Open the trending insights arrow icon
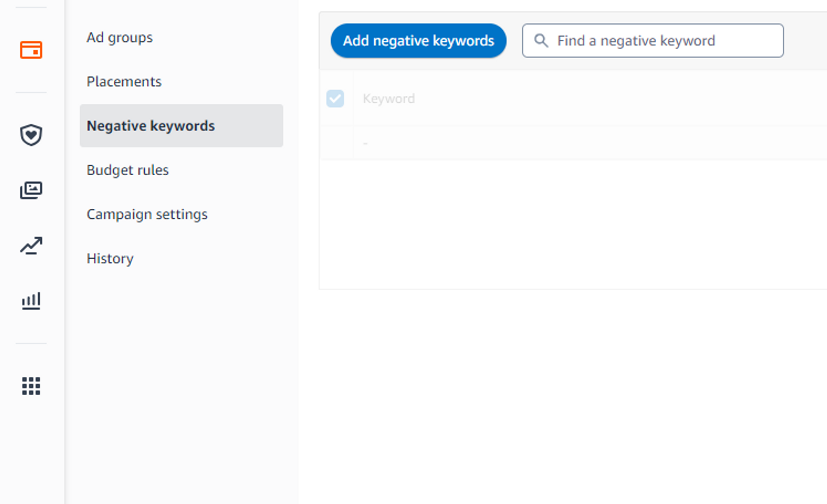827x504 pixels. tap(31, 246)
